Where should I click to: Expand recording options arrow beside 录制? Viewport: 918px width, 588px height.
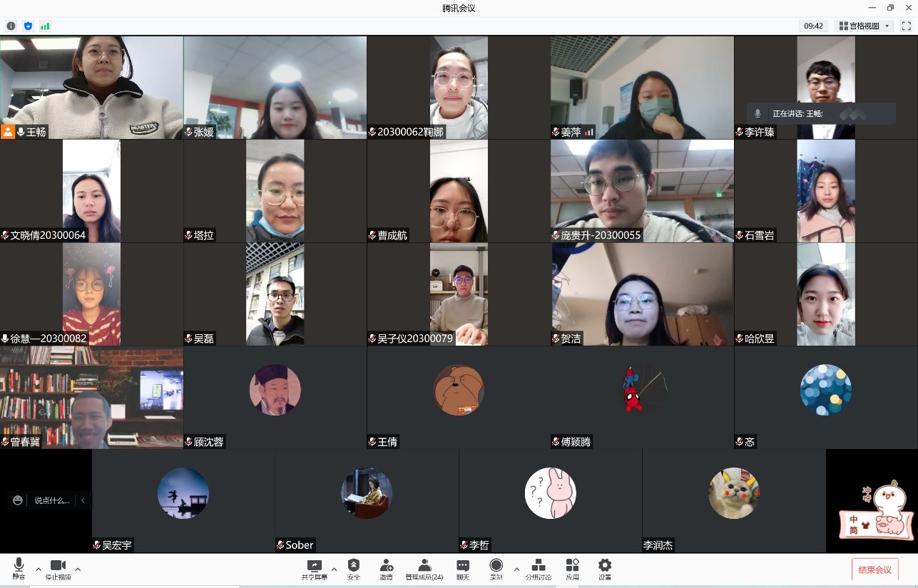tap(516, 569)
